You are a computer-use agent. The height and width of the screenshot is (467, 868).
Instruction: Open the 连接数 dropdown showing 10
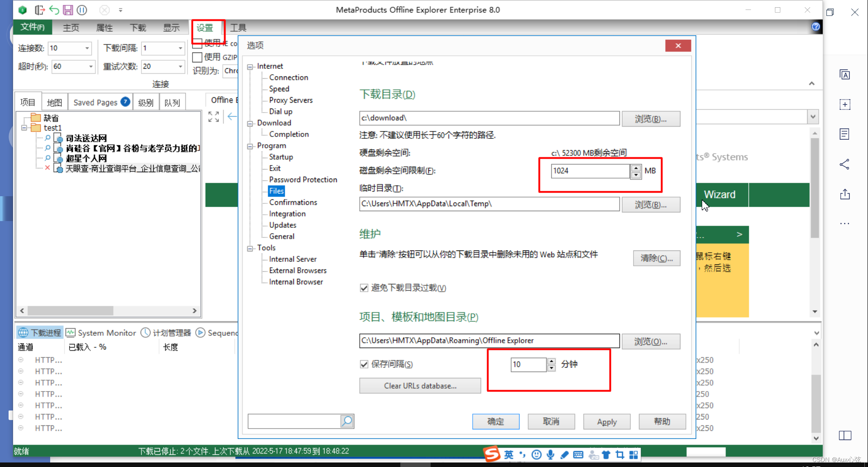pos(87,48)
